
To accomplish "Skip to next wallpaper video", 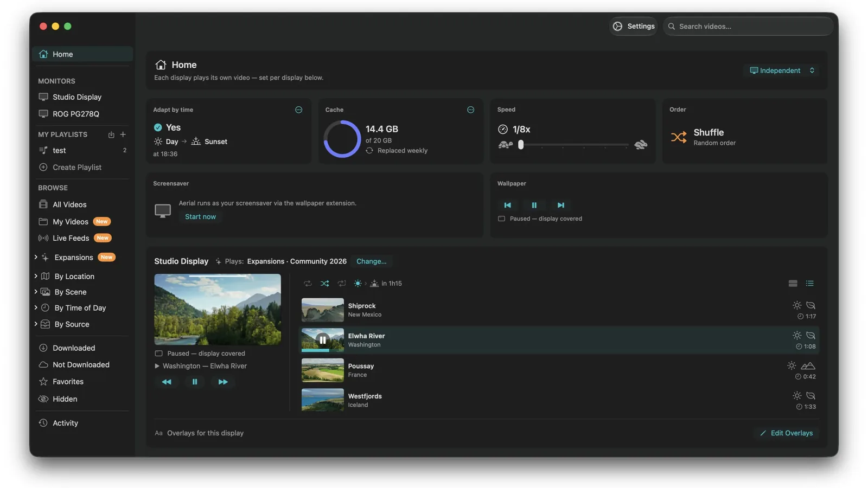I will pos(560,206).
